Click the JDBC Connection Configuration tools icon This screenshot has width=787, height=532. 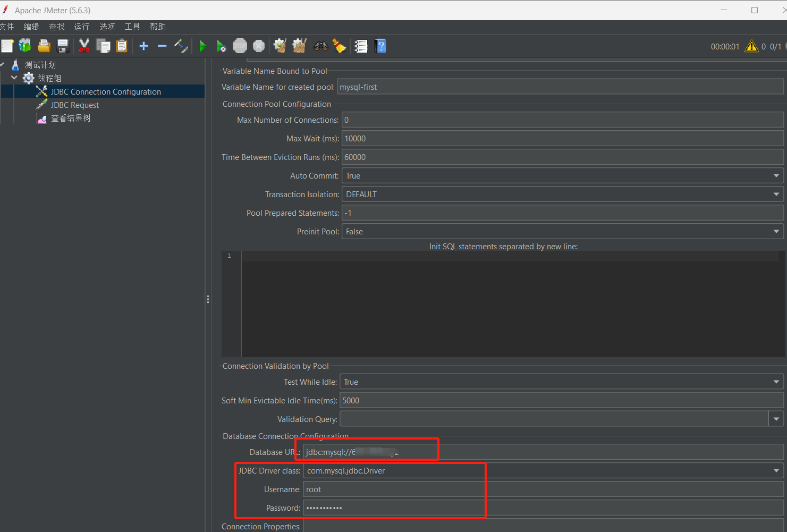[42, 91]
